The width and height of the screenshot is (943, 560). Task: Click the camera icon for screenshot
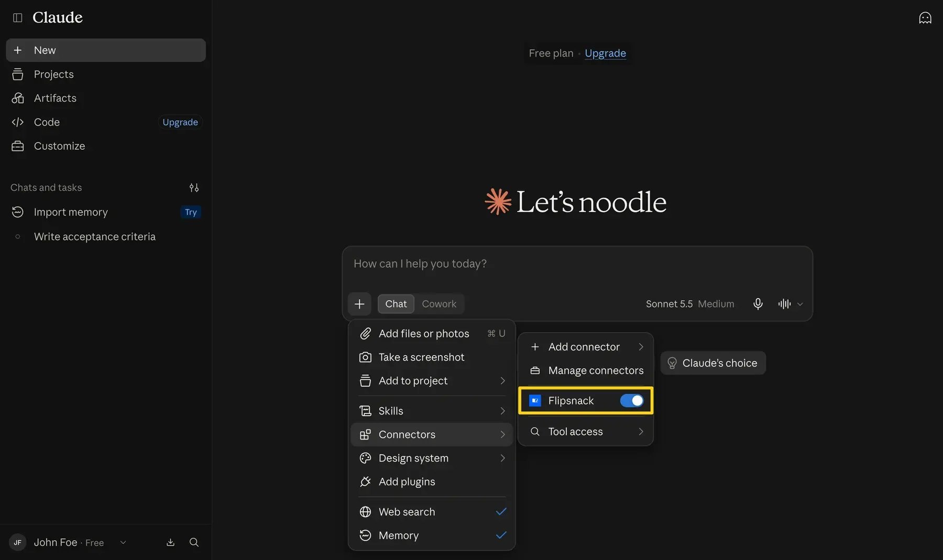point(365,357)
